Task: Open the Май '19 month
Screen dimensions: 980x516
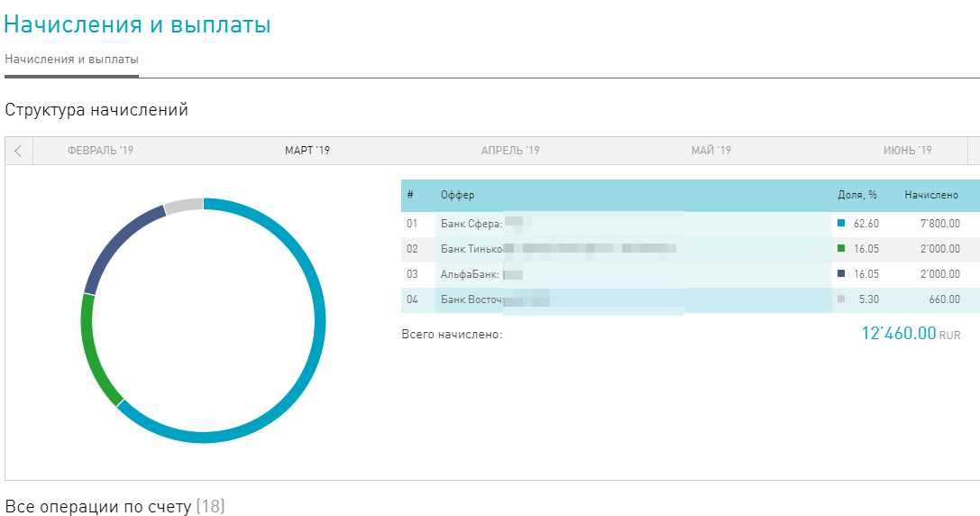Action: pos(711,151)
